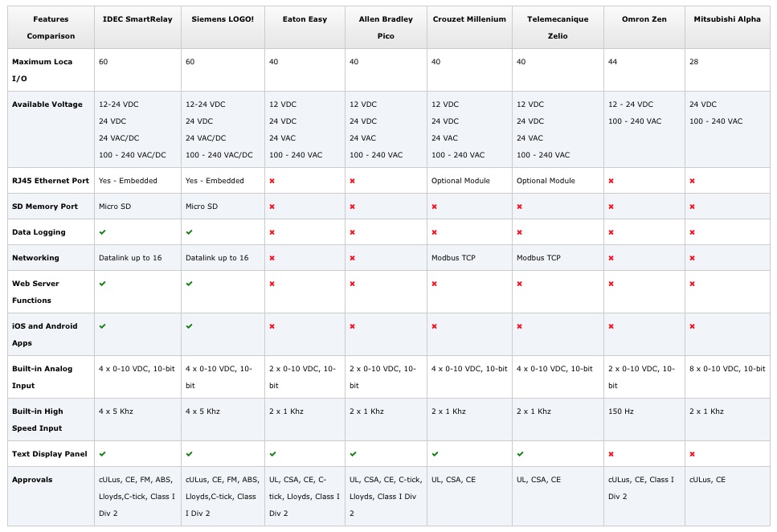The height and width of the screenshot is (532, 777).
Task: Click red X for Omron Zen Text Display Panel
Action: 611,454
